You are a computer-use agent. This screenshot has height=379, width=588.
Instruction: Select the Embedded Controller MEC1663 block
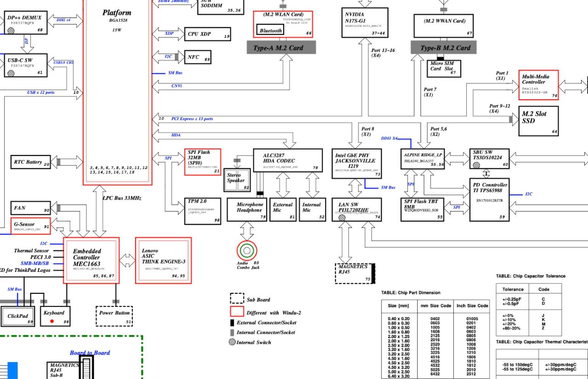[91, 260]
